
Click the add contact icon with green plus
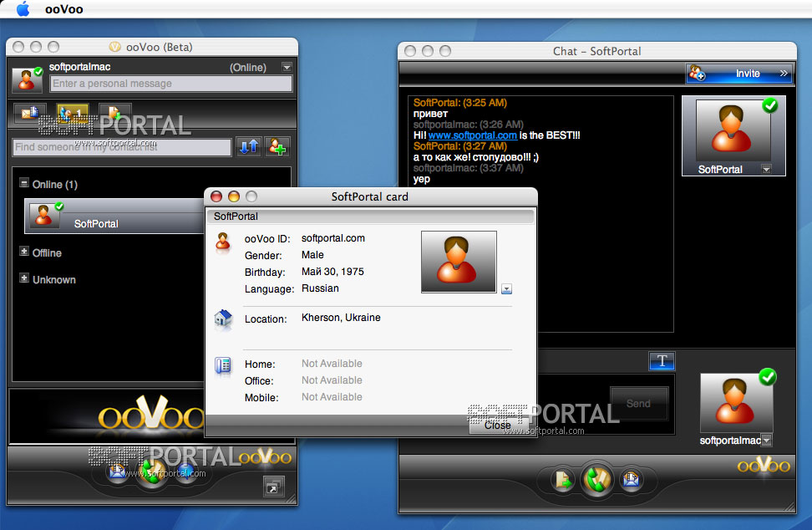(x=277, y=147)
